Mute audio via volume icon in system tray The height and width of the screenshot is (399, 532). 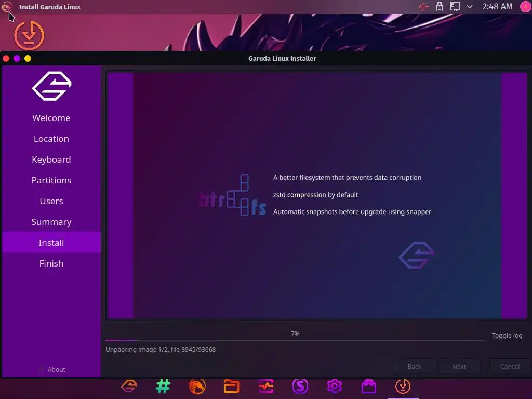coord(424,7)
